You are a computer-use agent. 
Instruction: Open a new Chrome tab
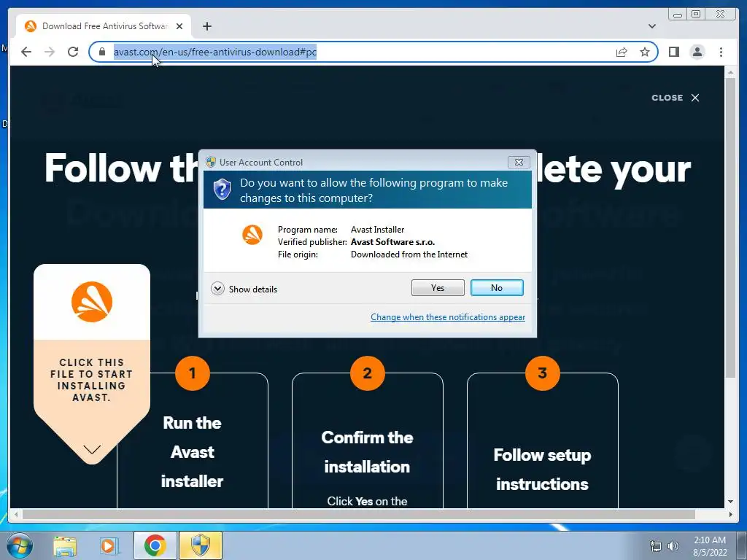point(206,26)
